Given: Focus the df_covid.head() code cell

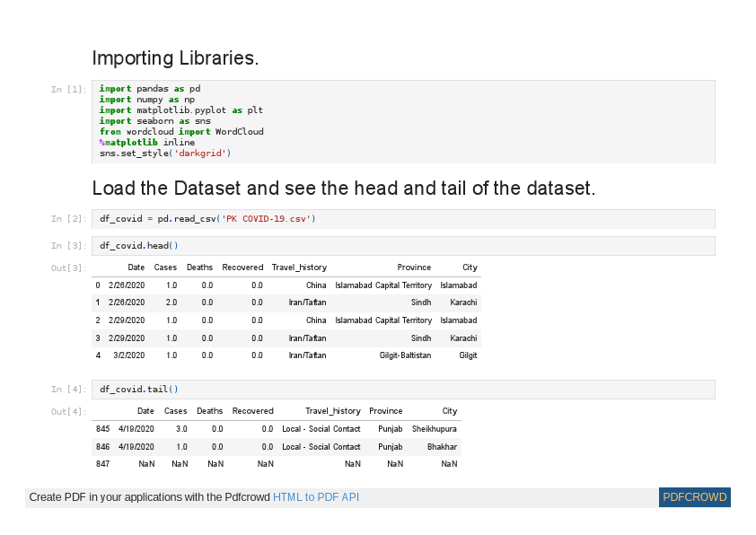Looking at the screenshot, I should [x=403, y=246].
